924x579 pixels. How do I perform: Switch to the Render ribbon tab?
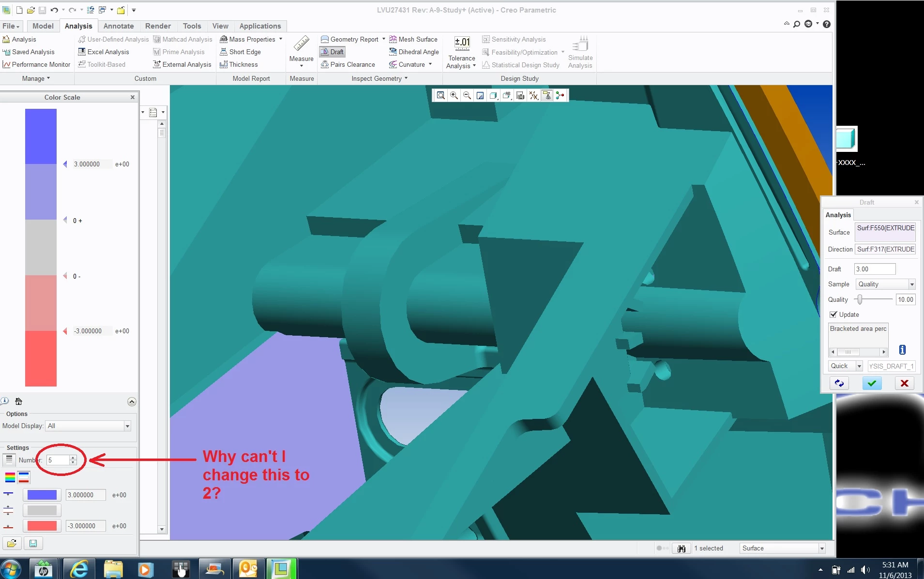(x=158, y=26)
